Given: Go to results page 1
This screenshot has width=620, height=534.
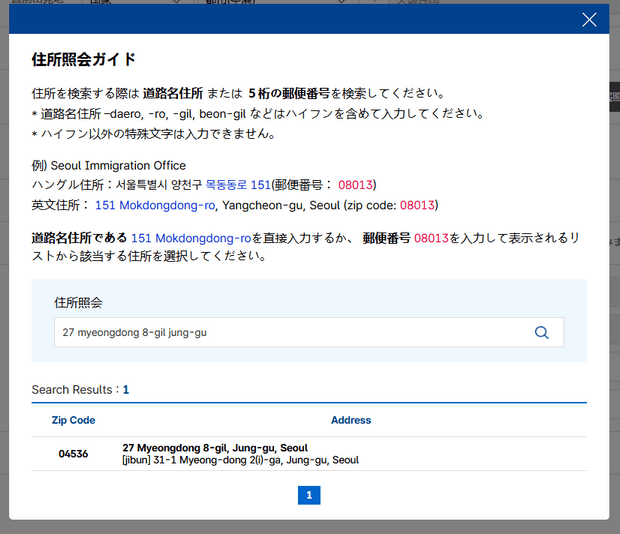Looking at the screenshot, I should [309, 495].
